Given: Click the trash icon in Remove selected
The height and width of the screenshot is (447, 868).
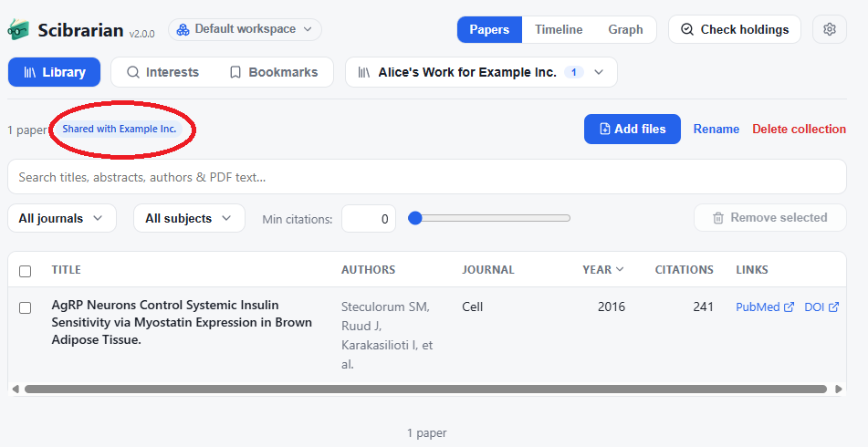Looking at the screenshot, I should 718,218.
